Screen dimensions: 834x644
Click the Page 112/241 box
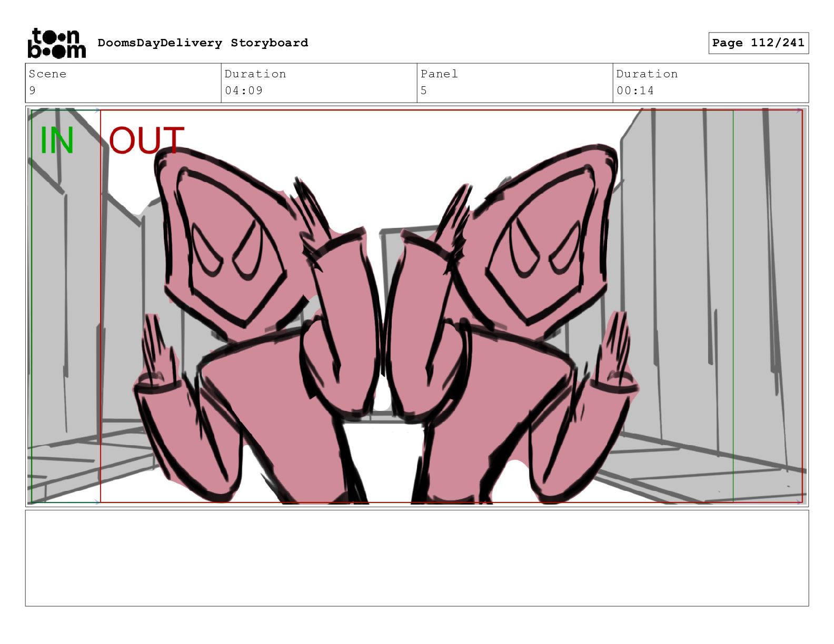coord(758,43)
